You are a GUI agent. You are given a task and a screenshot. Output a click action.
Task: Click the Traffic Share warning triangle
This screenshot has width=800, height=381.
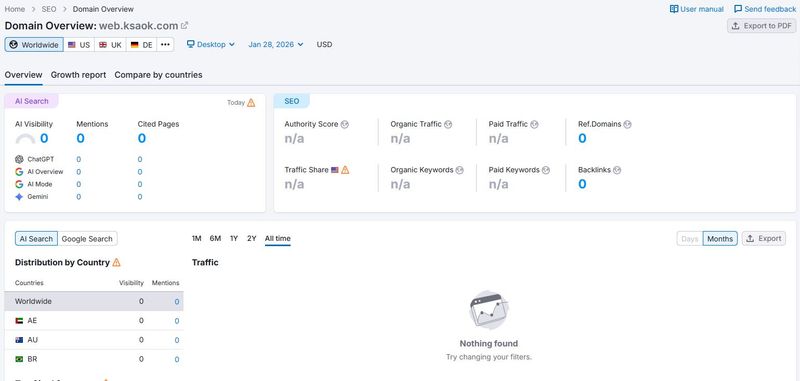click(345, 170)
